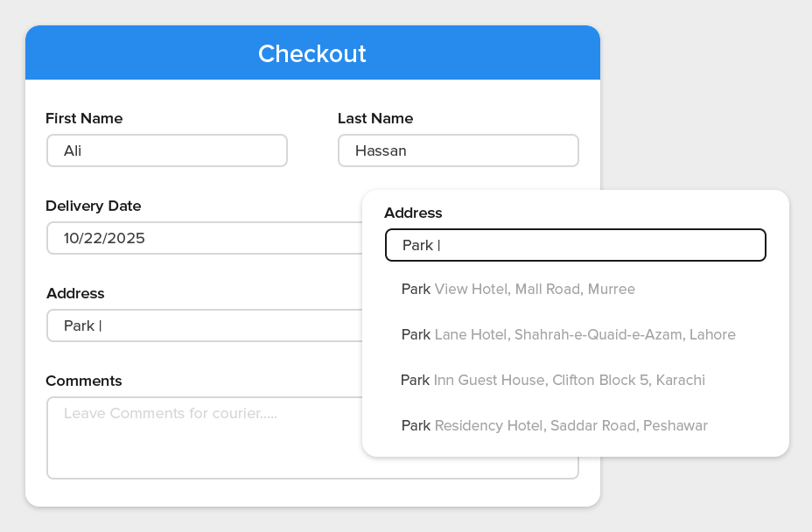The width and height of the screenshot is (812, 532).
Task: Click the Comments label
Action: (84, 381)
